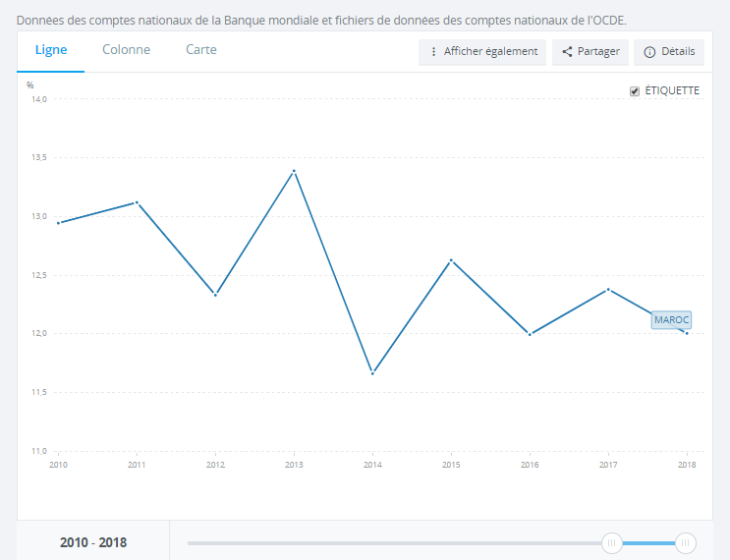Click the 2017 data point on line
Image resolution: width=730 pixels, height=560 pixels.
pos(608,289)
